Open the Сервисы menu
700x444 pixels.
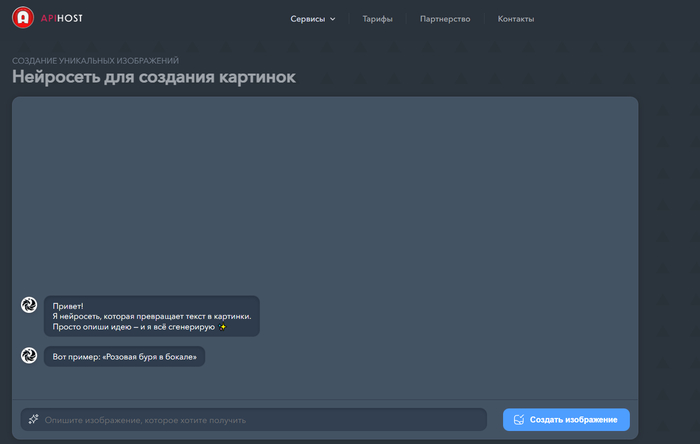coord(307,19)
